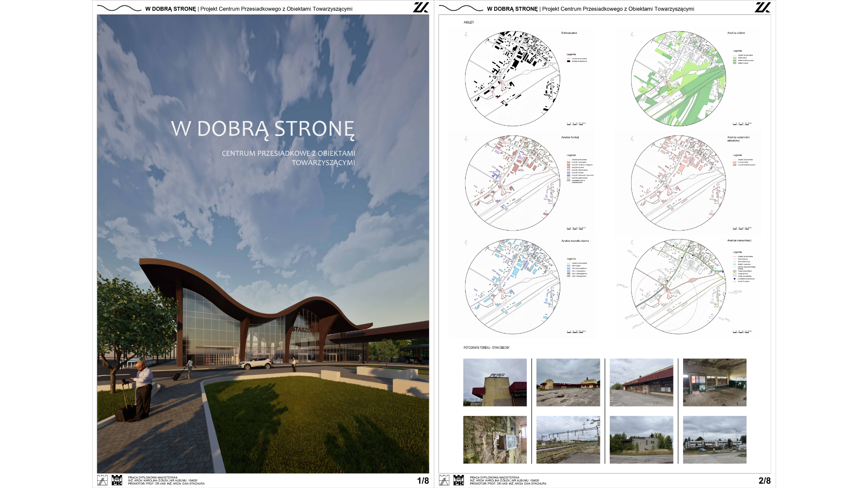Click the north arrow beside Analiza zieleni diagram

pos(632,34)
